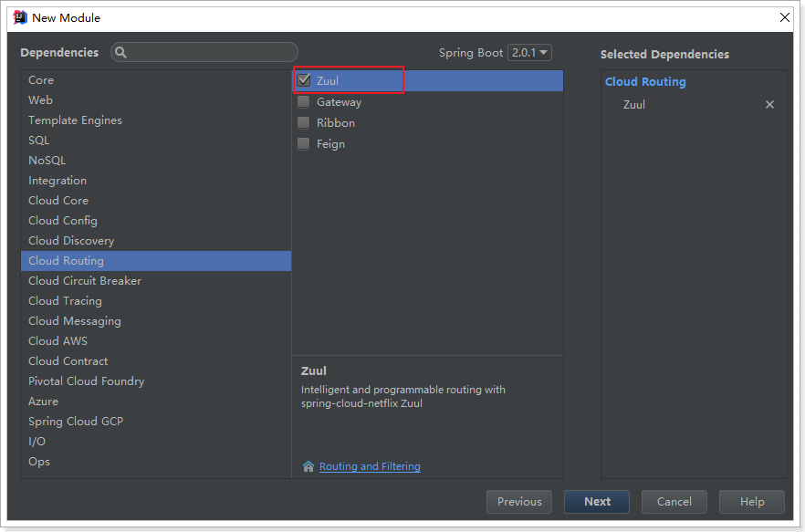Select the Cloud Discovery category
This screenshot has width=805, height=532.
71,241
